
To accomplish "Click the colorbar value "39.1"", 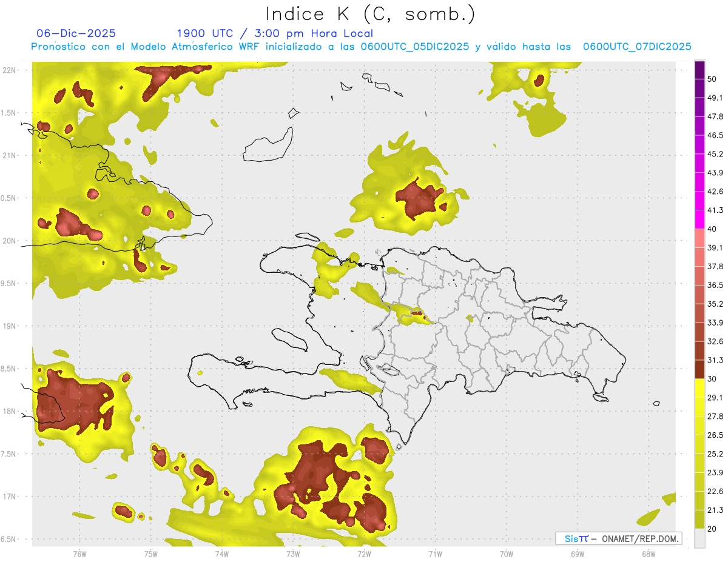I will tap(716, 247).
